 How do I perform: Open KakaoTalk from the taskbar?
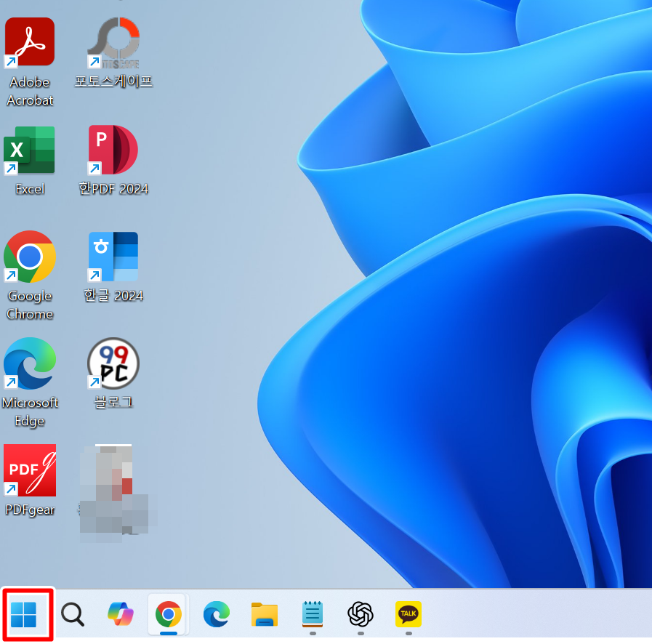coord(408,614)
